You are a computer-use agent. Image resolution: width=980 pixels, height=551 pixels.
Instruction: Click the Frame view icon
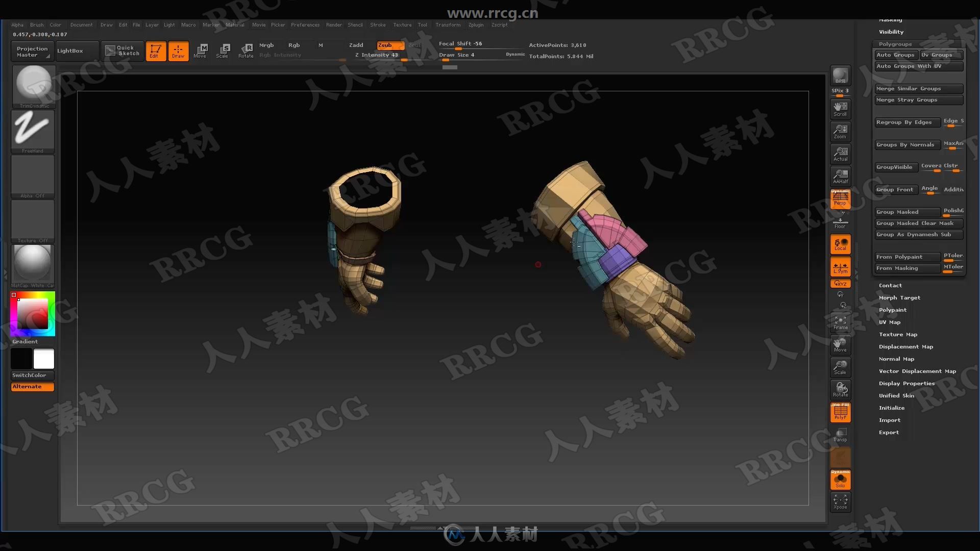(840, 322)
